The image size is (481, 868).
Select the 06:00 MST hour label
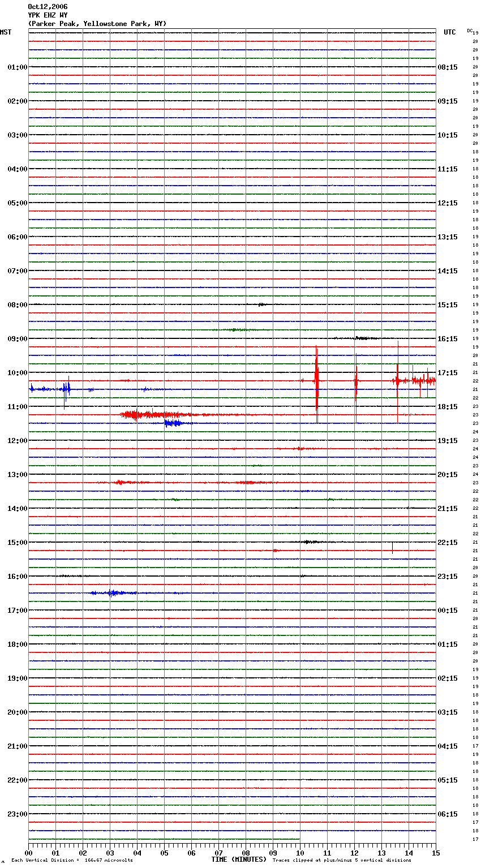(17, 237)
